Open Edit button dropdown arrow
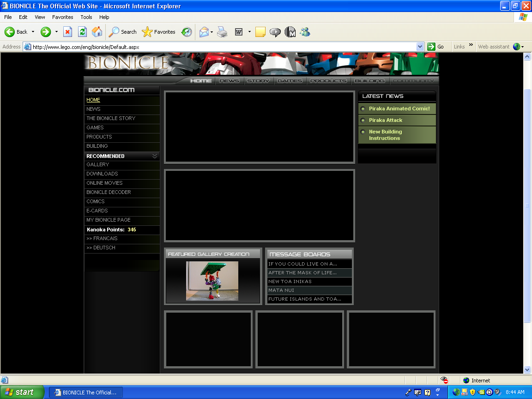Screen dimensions: 532x399 pos(249,32)
